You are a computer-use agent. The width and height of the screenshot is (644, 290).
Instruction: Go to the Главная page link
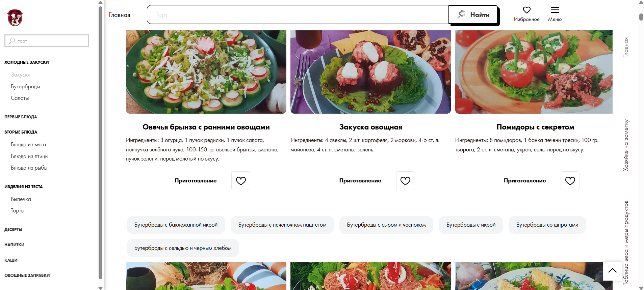tap(119, 15)
